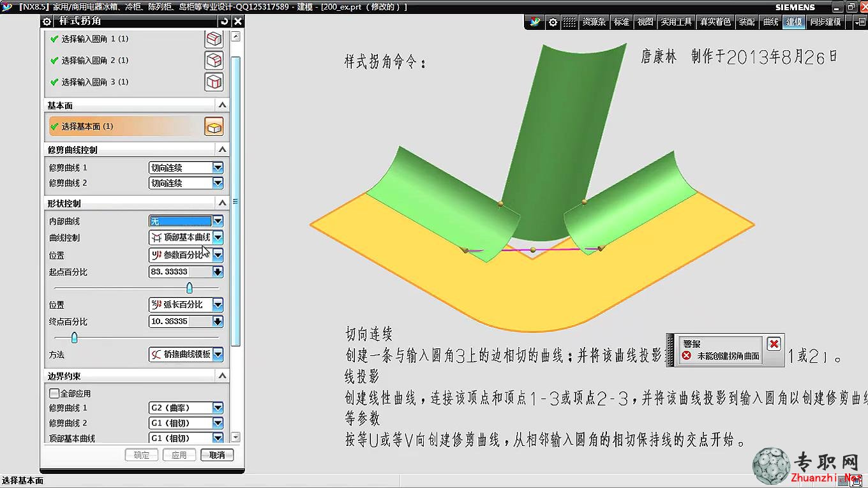This screenshot has width=868, height=488.
Task: Collapse the 基本面 section
Action: click(222, 105)
